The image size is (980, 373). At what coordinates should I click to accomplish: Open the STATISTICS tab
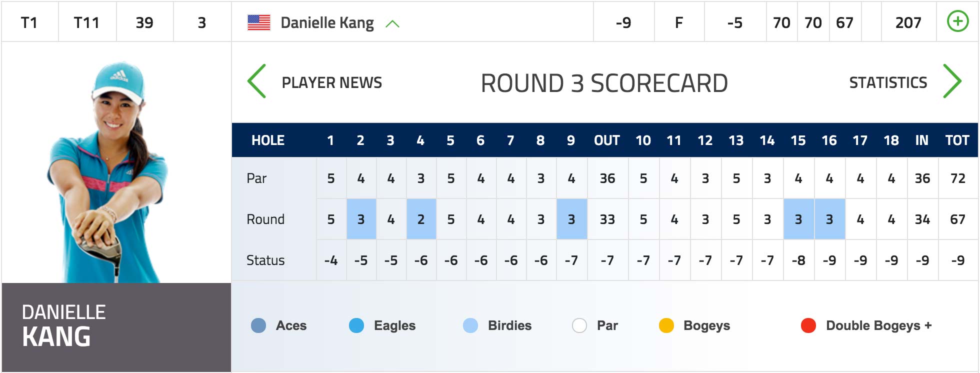click(x=888, y=82)
